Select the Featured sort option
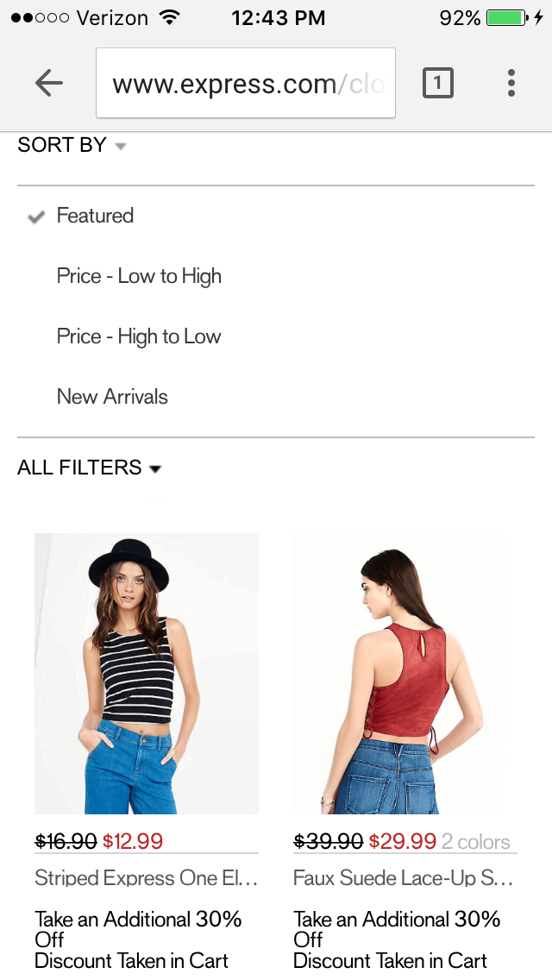 (x=95, y=216)
